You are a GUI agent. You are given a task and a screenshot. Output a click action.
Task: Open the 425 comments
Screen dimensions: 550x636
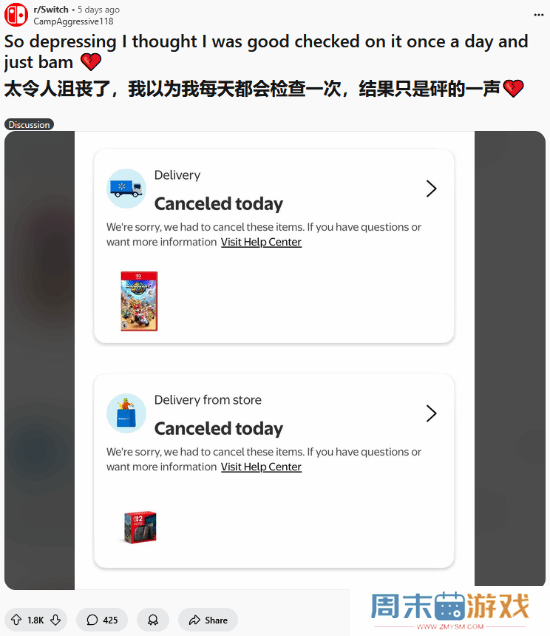coord(102,620)
